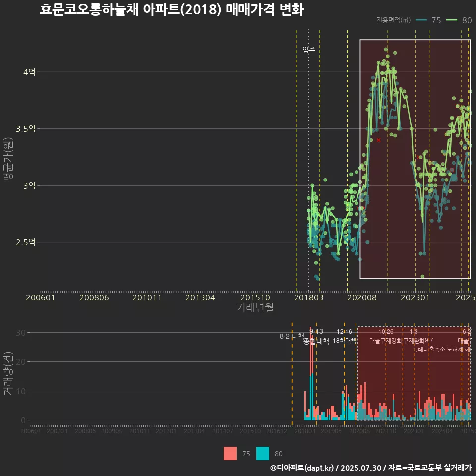The image size is (476, 476).
Task: Click the 80 line legend at top
Action: 459,20
